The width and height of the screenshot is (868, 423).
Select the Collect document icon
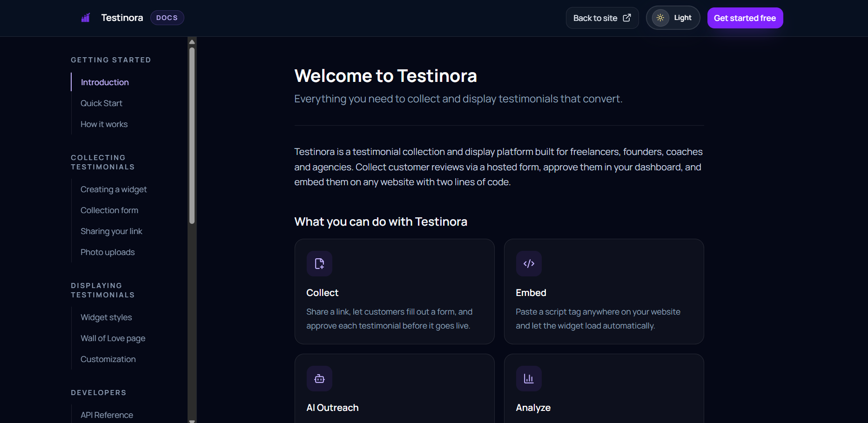[319, 263]
